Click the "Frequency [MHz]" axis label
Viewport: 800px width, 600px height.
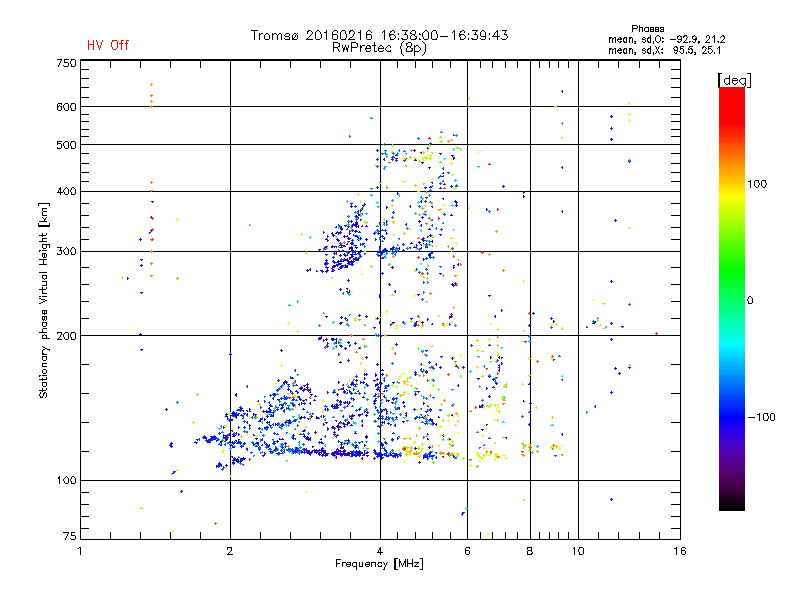click(379, 564)
